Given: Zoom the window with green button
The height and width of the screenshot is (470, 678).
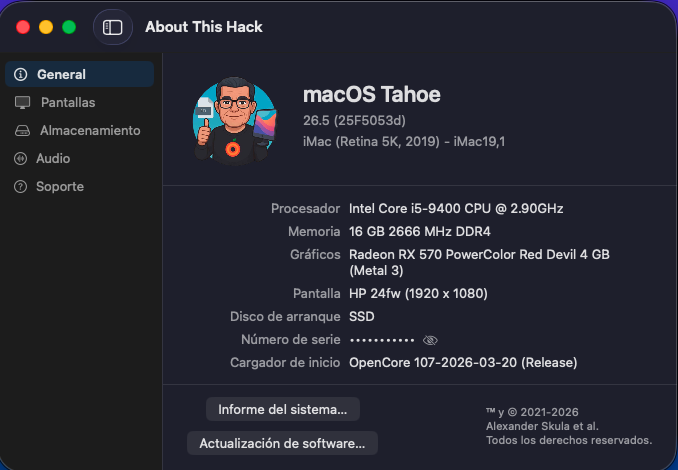Looking at the screenshot, I should pos(69,27).
